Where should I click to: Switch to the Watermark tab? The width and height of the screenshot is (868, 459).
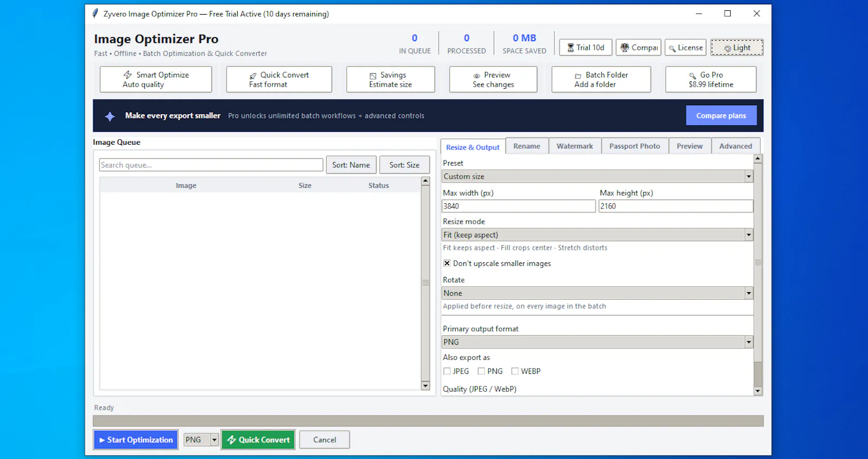pos(575,146)
